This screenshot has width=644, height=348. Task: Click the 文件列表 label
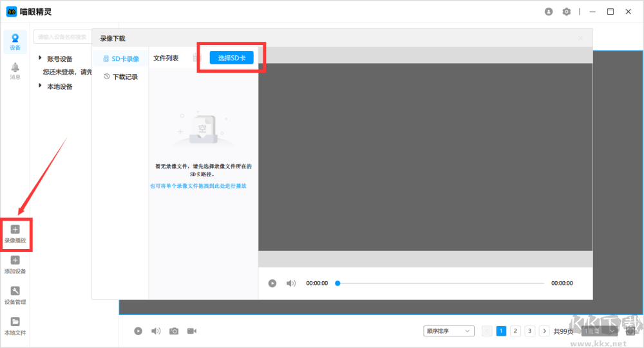(x=166, y=59)
